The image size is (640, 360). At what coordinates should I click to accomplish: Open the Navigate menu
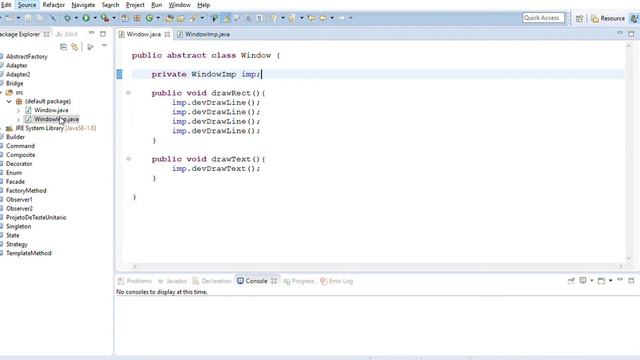point(83,5)
